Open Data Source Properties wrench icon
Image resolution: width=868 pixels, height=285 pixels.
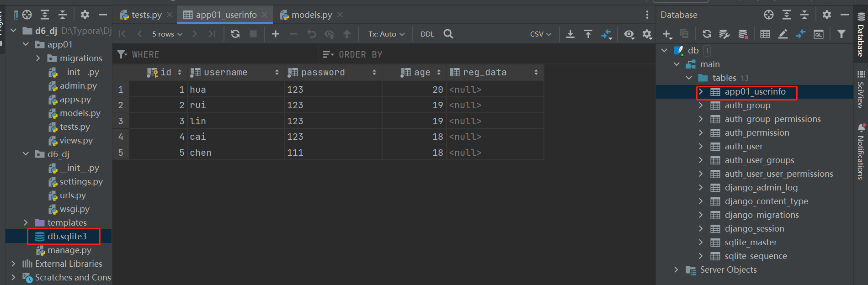point(724,34)
